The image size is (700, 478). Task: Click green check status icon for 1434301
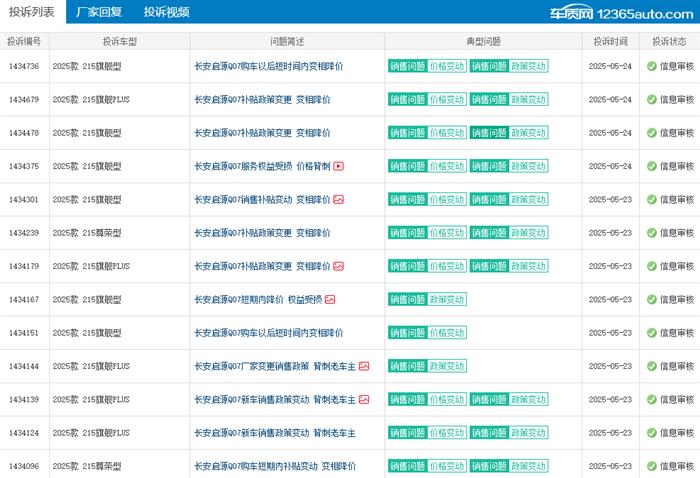coord(652,200)
